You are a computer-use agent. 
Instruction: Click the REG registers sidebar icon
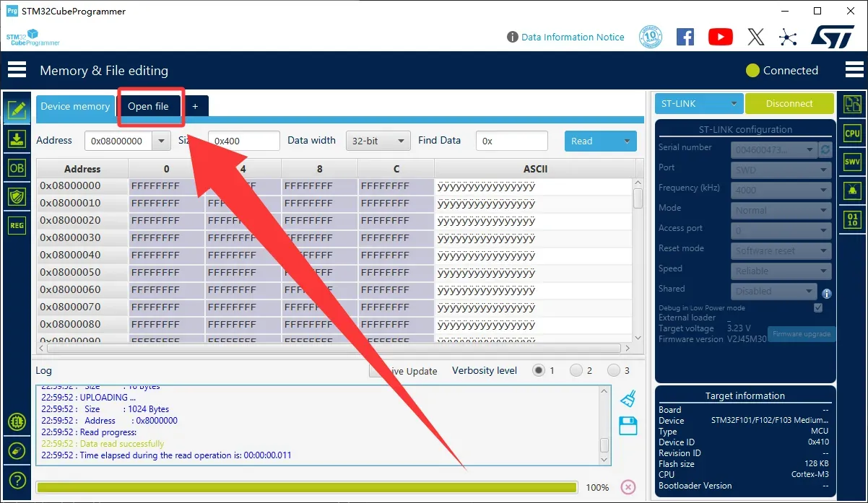[x=17, y=225]
